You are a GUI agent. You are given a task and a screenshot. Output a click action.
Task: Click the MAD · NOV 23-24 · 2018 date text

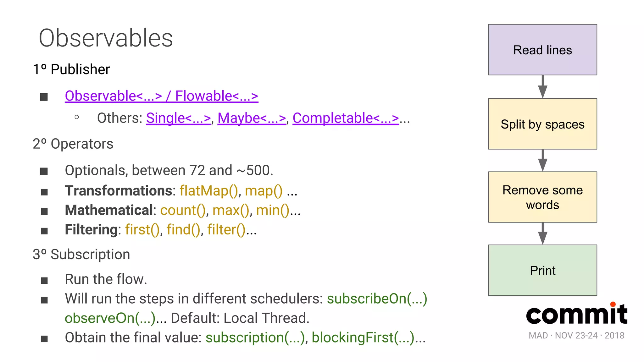pos(576,336)
